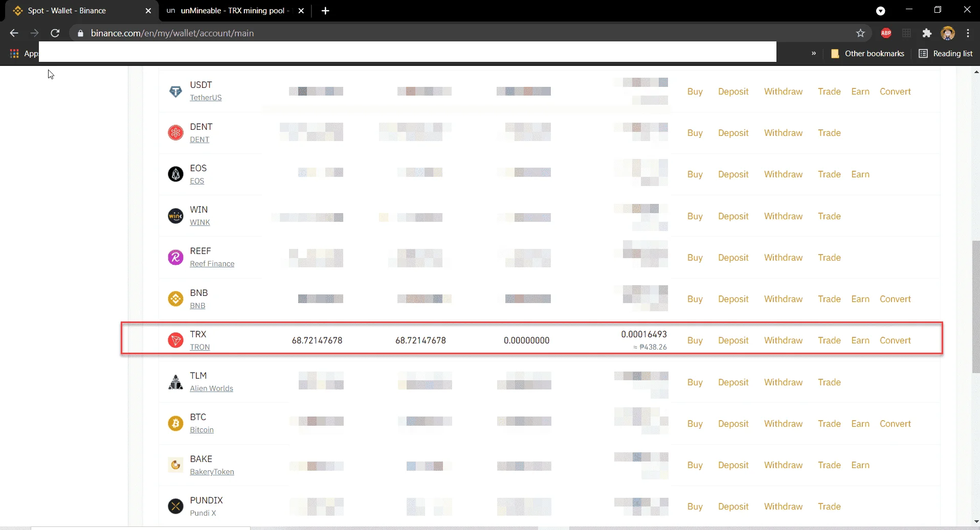The height and width of the screenshot is (530, 980).
Task: Click Earn in the EOS row
Action: tap(860, 174)
